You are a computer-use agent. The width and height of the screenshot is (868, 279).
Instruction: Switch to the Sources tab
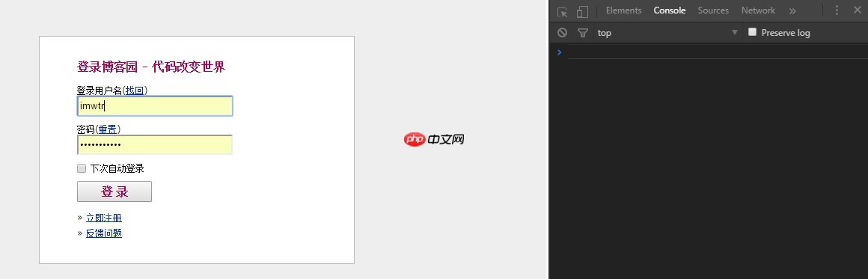(x=713, y=10)
